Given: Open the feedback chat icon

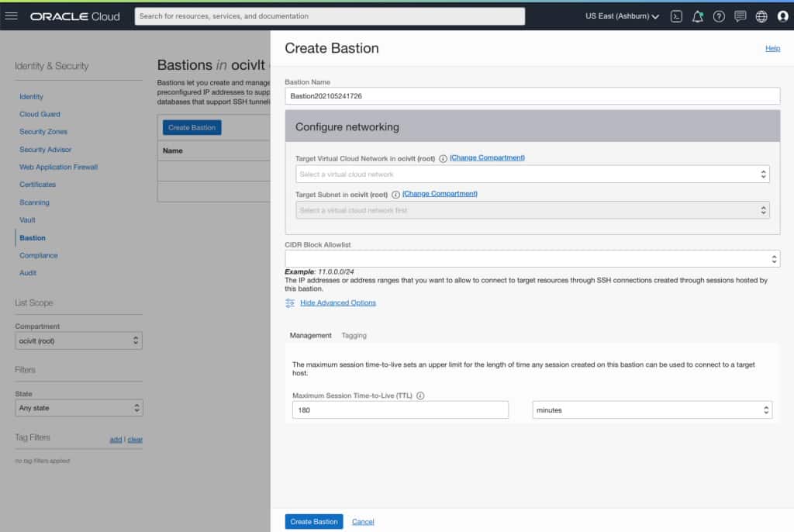Looking at the screenshot, I should tap(740, 16).
